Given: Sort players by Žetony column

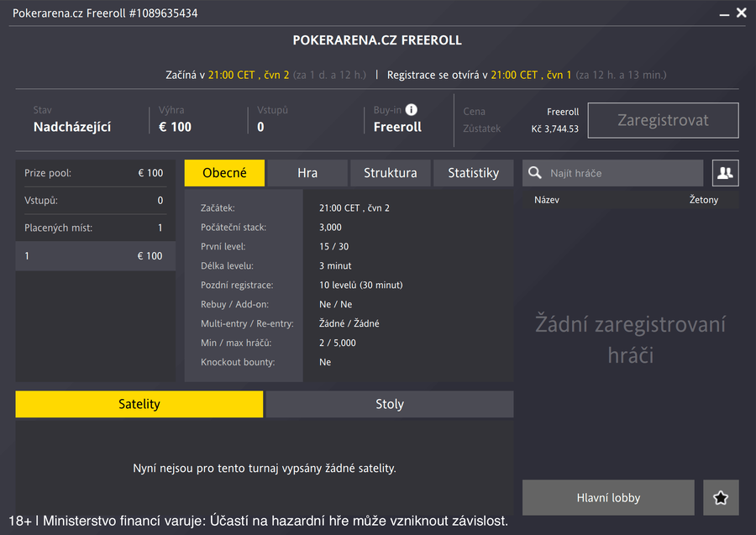Looking at the screenshot, I should click(x=704, y=200).
